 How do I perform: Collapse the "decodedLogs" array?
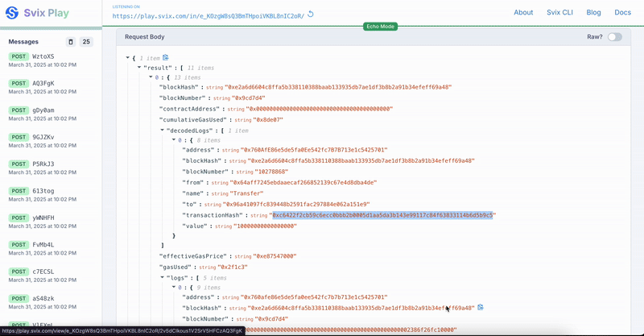tap(162, 130)
